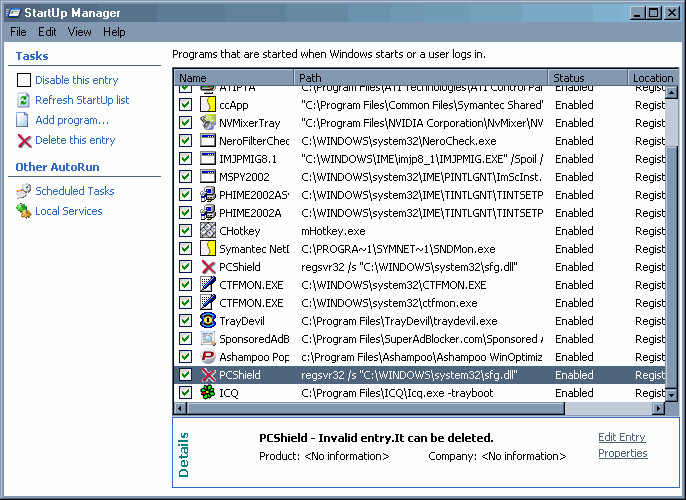Image resolution: width=686 pixels, height=500 pixels.
Task: Click Add program... link
Action: point(72,120)
